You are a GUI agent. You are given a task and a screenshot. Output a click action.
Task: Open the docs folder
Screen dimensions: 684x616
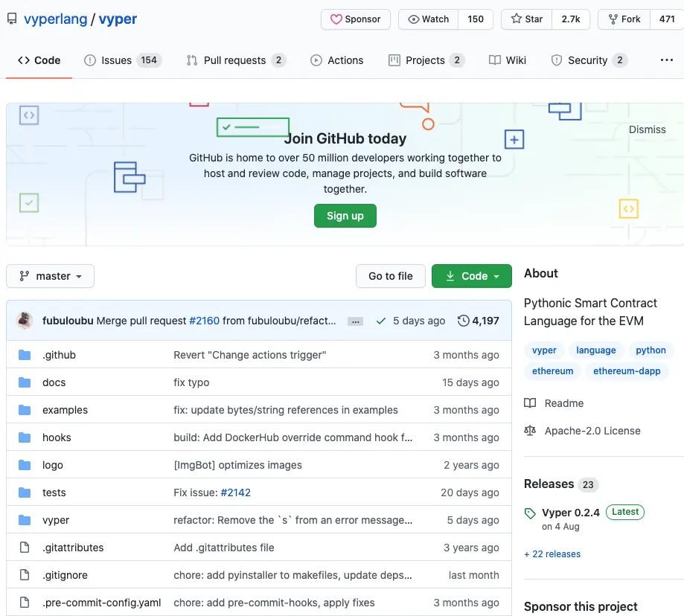pyautogui.click(x=54, y=382)
